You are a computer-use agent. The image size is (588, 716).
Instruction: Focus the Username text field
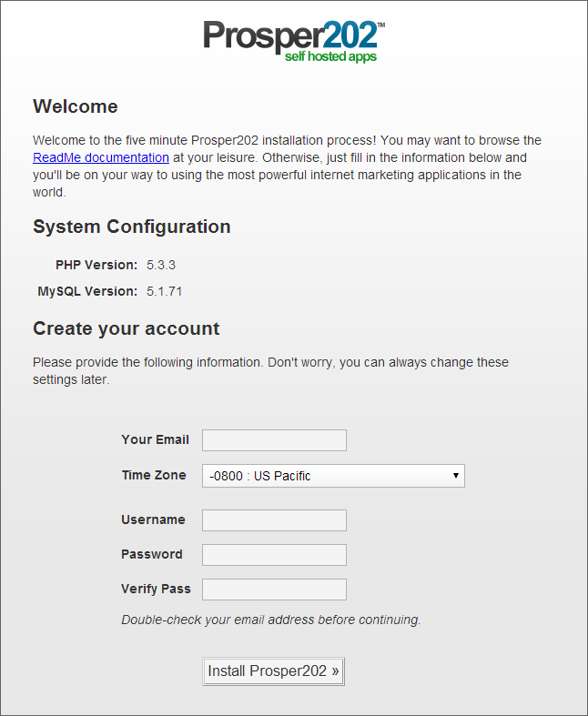[274, 520]
